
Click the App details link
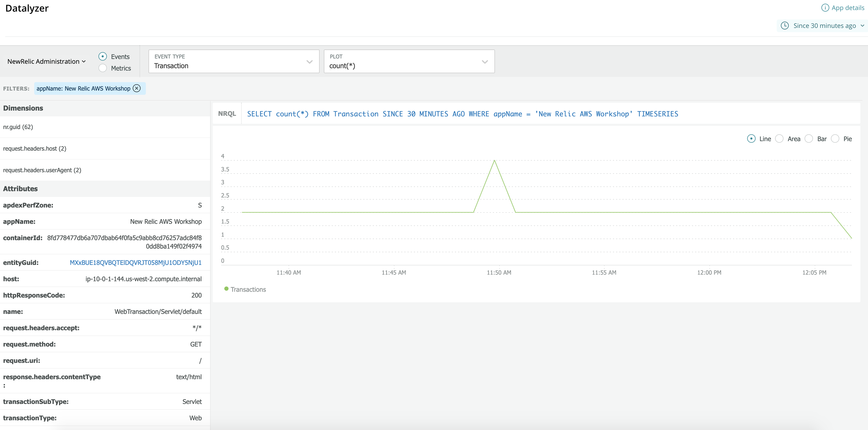pos(847,8)
